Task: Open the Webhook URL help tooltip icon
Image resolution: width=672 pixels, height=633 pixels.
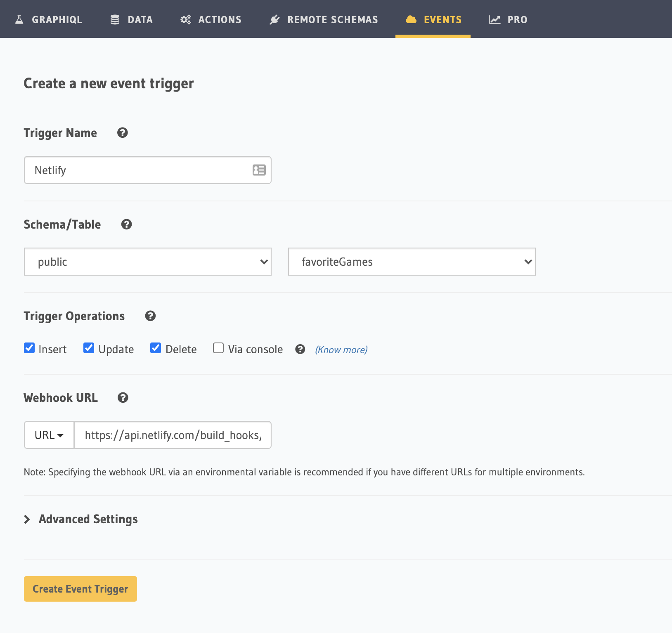Action: click(x=122, y=398)
